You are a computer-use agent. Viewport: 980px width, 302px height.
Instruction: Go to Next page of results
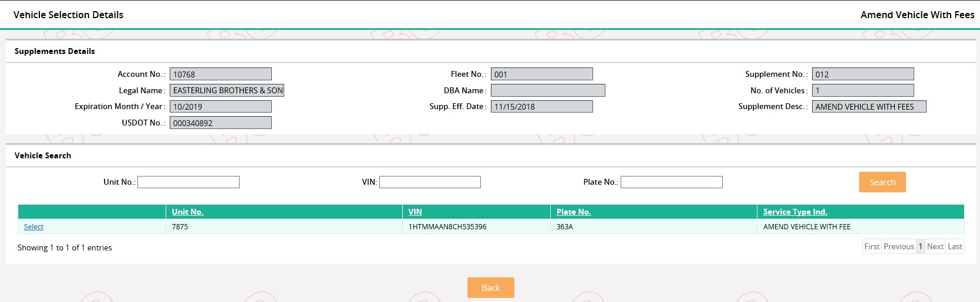coord(935,246)
